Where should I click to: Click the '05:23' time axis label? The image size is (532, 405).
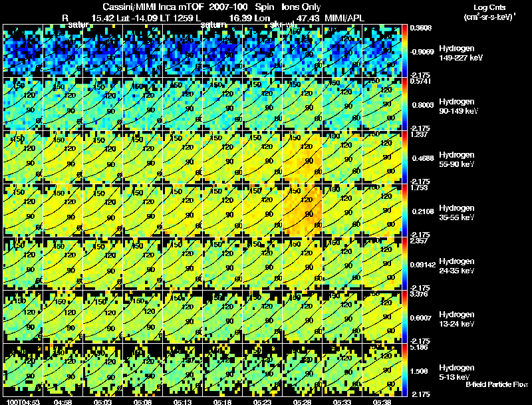[262, 402]
